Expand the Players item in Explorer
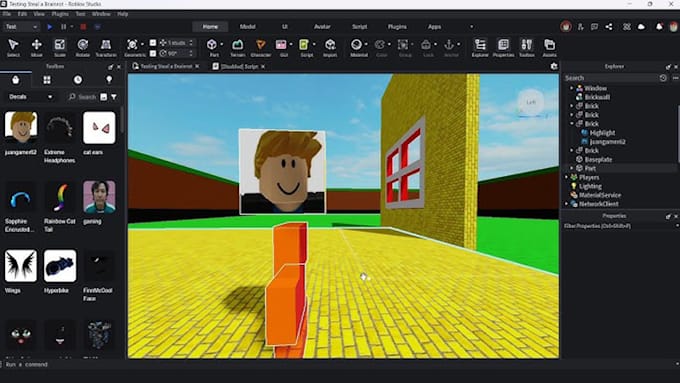The height and width of the screenshot is (383, 680). coord(566,177)
